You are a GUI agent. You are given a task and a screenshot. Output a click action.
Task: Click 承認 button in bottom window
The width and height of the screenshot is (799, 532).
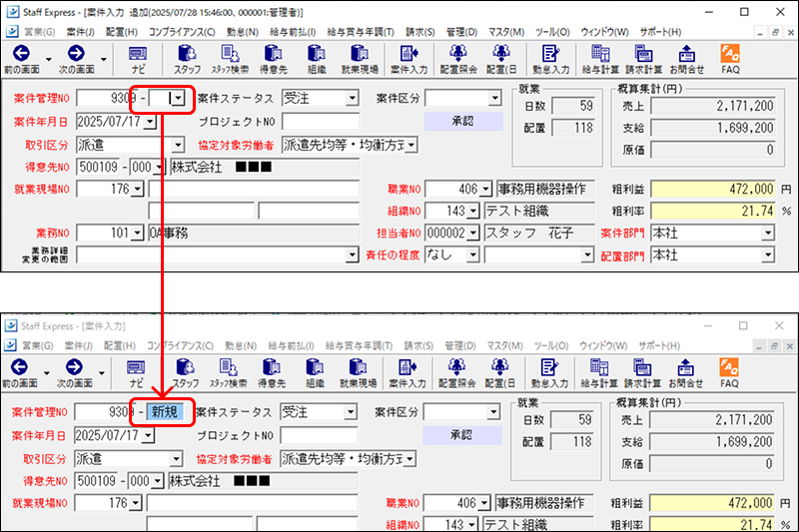point(461,435)
